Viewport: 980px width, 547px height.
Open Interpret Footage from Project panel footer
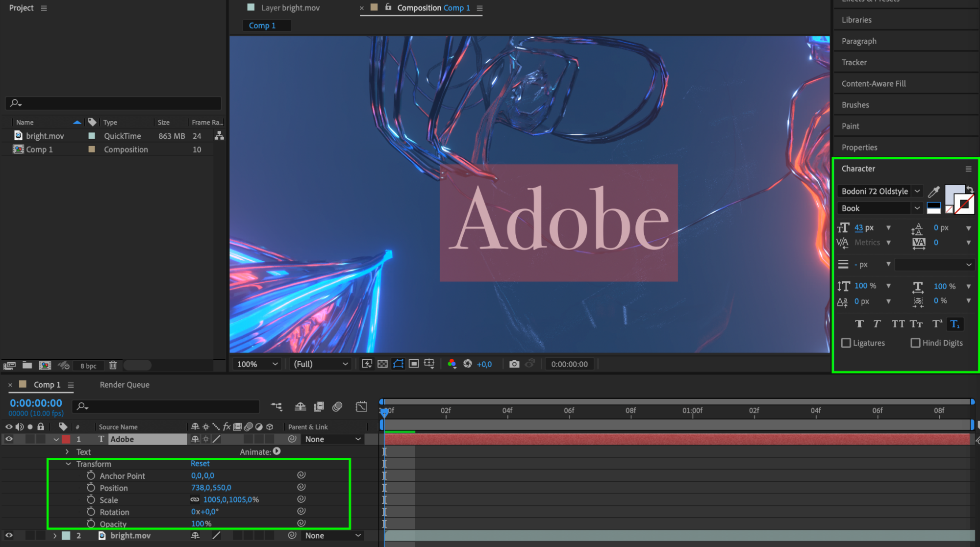point(9,365)
